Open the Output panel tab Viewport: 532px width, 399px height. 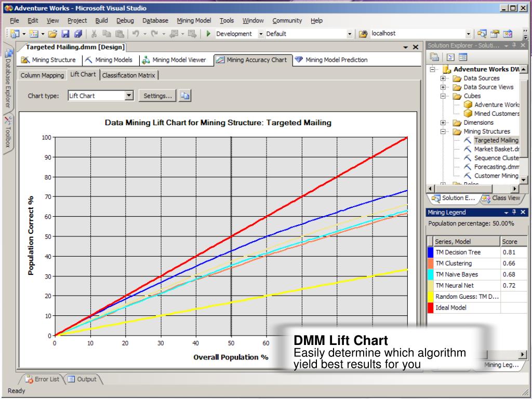[83, 379]
